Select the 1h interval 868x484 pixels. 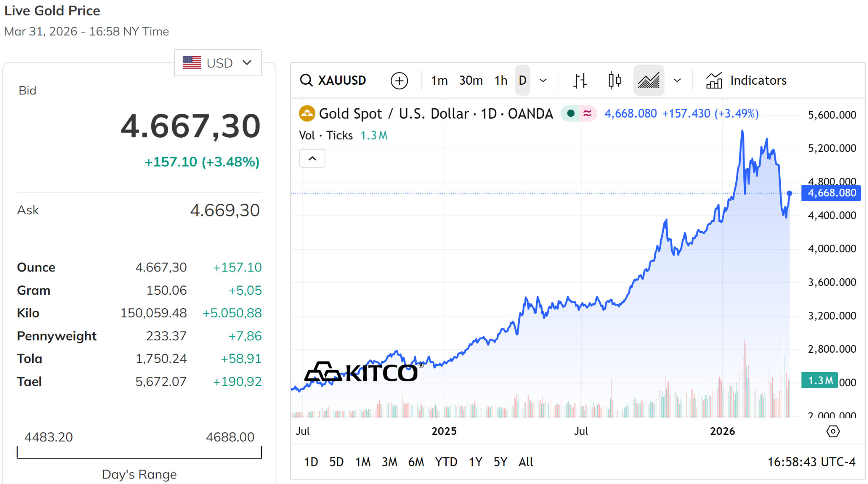(x=501, y=80)
